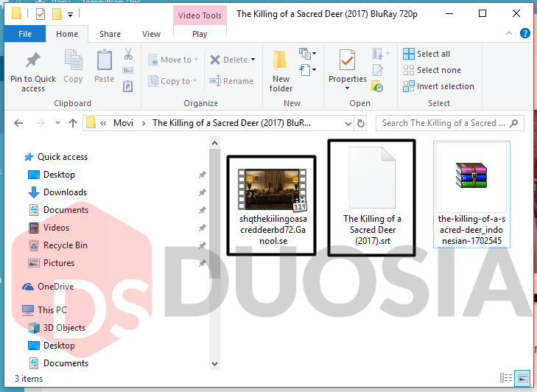This screenshot has height=392, width=537.
Task: Switch to Details view layout icon
Action: [506, 377]
